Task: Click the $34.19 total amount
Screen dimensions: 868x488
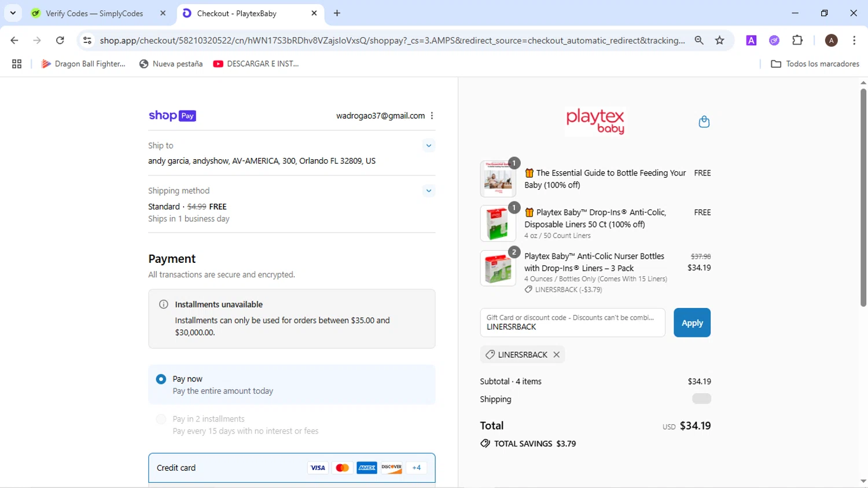Action: click(695, 425)
